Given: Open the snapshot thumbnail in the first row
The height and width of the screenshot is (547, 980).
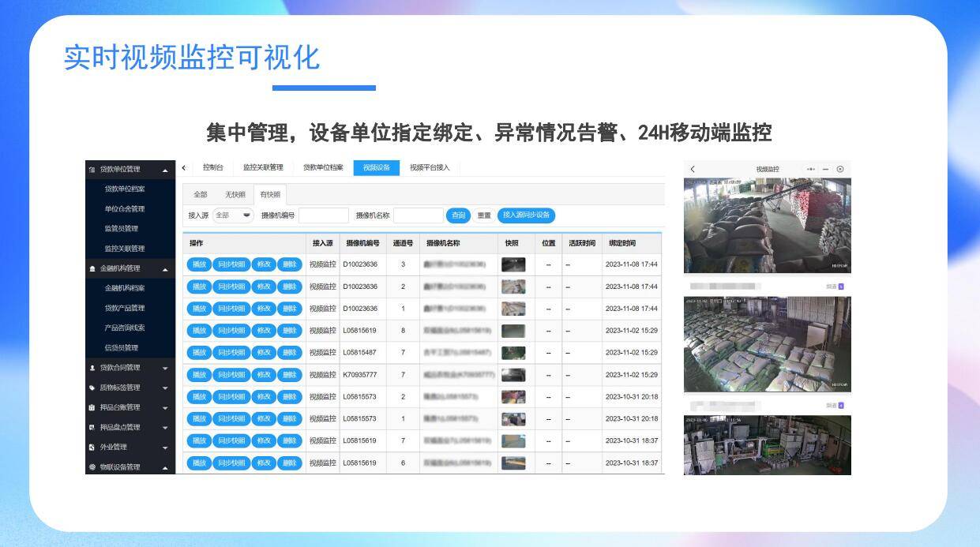Looking at the screenshot, I should pos(513,264).
